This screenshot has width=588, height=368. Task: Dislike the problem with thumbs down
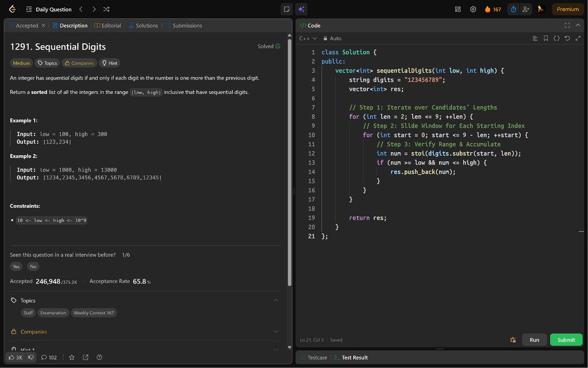pos(31,357)
